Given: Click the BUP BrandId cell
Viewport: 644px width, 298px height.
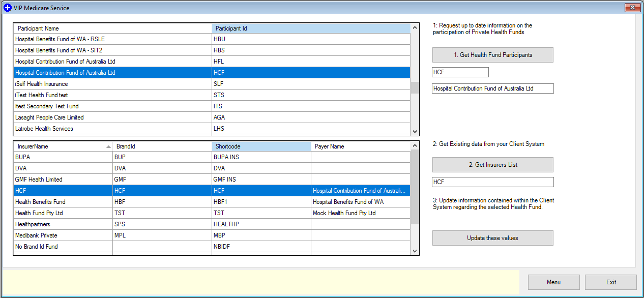Looking at the screenshot, I should (x=162, y=157).
